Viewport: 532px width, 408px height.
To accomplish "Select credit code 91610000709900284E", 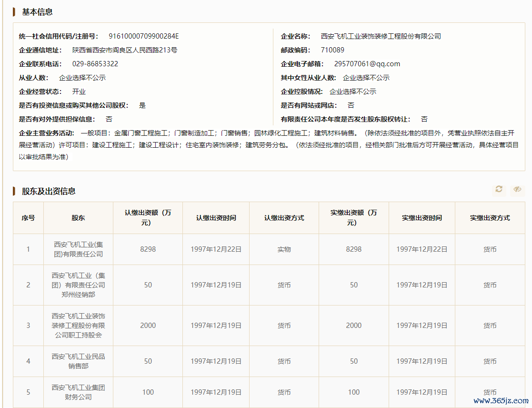I will point(143,36).
